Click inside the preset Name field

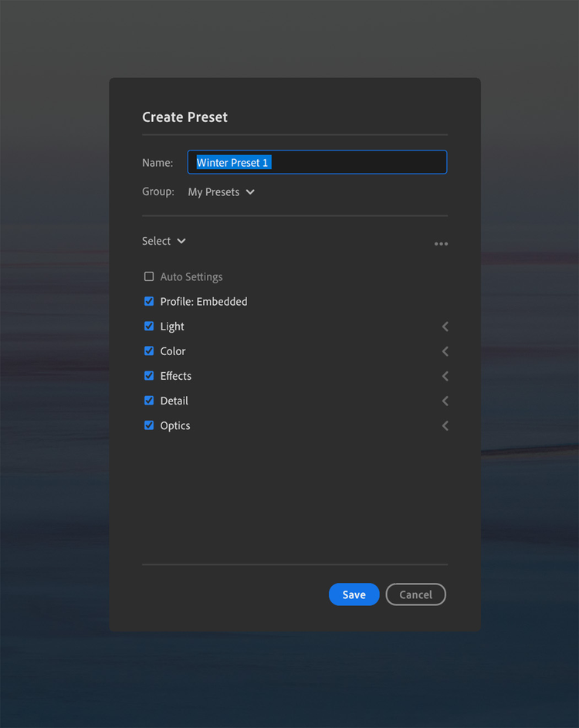[x=317, y=162]
